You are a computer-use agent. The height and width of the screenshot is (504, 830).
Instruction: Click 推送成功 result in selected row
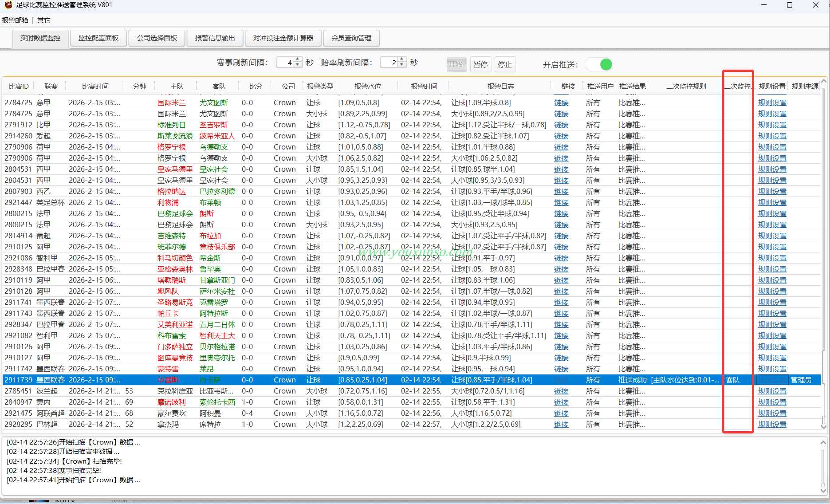(633, 380)
